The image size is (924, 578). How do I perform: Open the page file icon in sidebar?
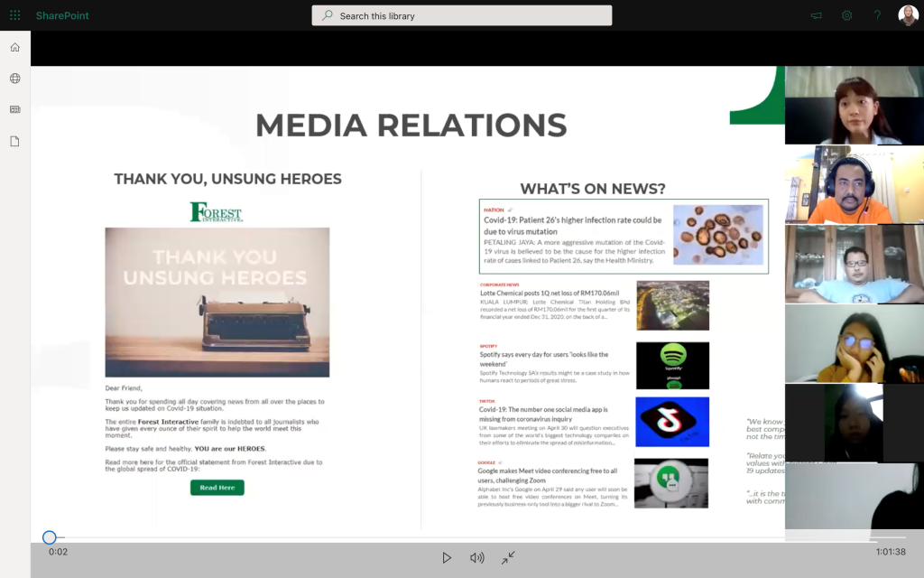point(15,141)
